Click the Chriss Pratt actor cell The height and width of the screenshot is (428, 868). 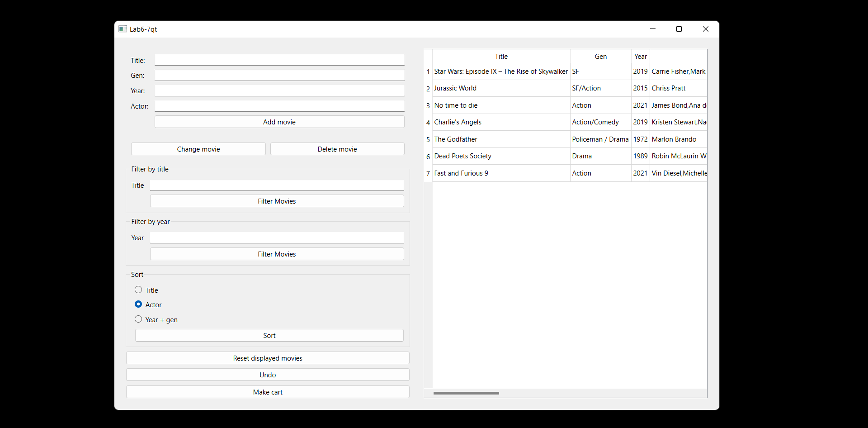[x=679, y=88]
